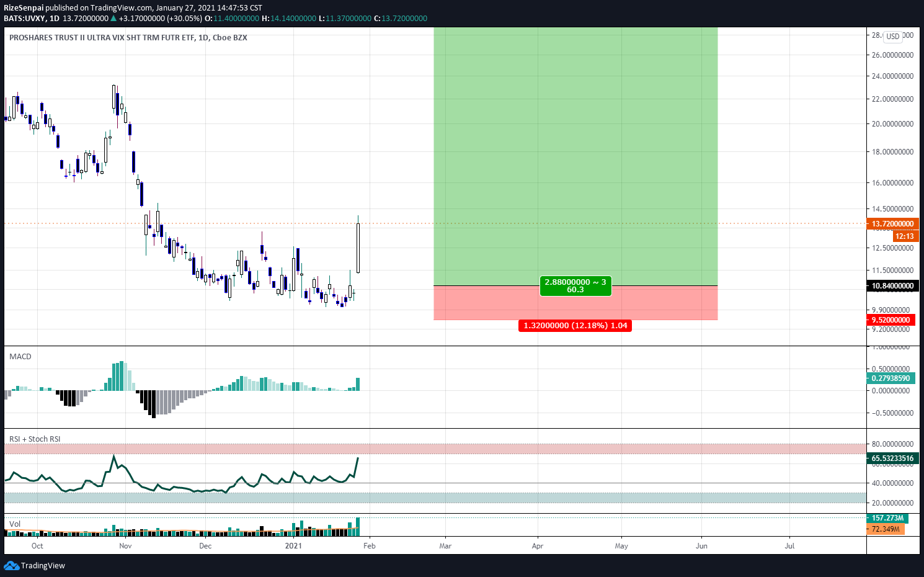Click the RizeSenpai author name
Image resolution: width=924 pixels, height=577 pixels.
[x=24, y=8]
